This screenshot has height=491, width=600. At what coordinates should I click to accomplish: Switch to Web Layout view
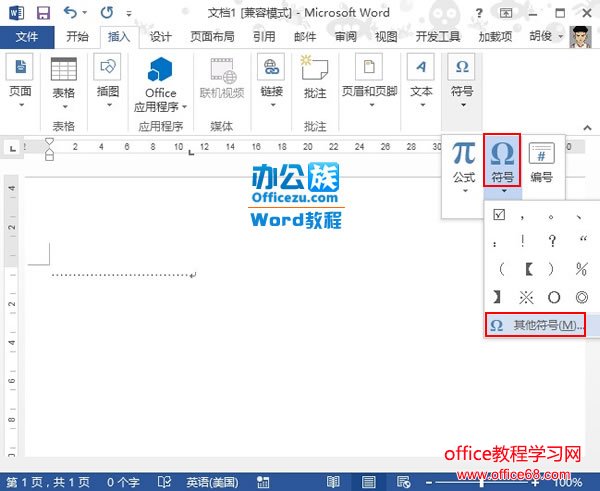(x=403, y=482)
